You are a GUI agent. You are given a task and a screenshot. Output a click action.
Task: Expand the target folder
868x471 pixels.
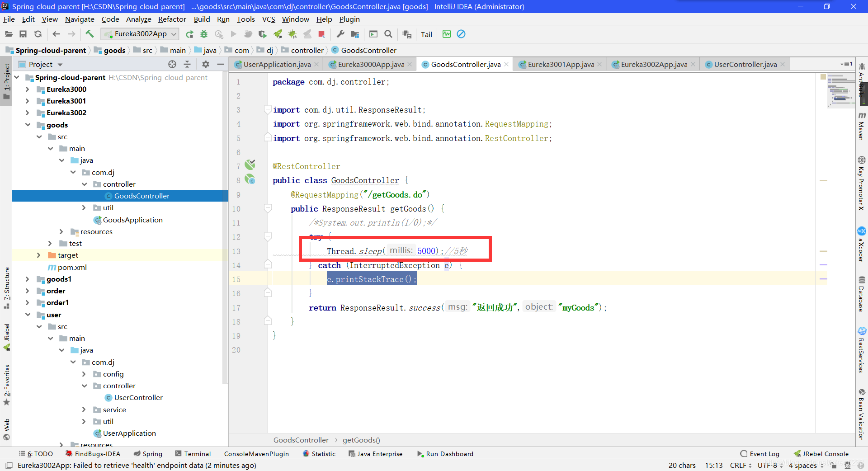(39, 255)
